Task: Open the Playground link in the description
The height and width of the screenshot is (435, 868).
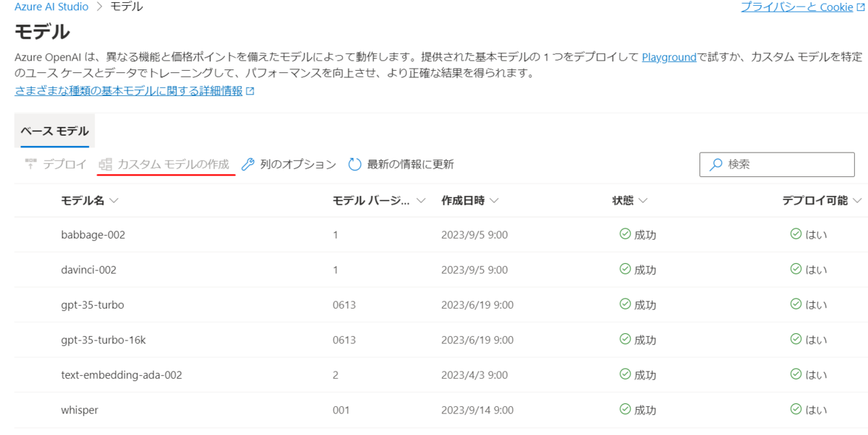Action: click(669, 57)
